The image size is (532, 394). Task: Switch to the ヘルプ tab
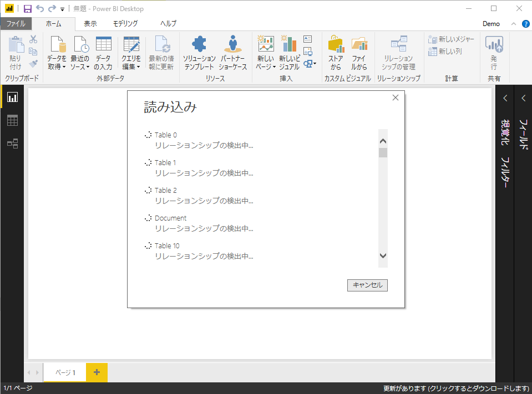click(x=168, y=24)
